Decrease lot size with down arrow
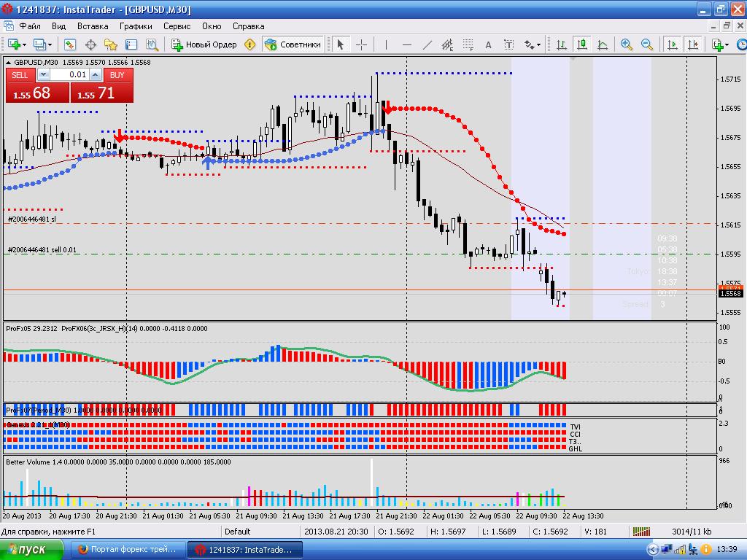 pyautogui.click(x=43, y=75)
